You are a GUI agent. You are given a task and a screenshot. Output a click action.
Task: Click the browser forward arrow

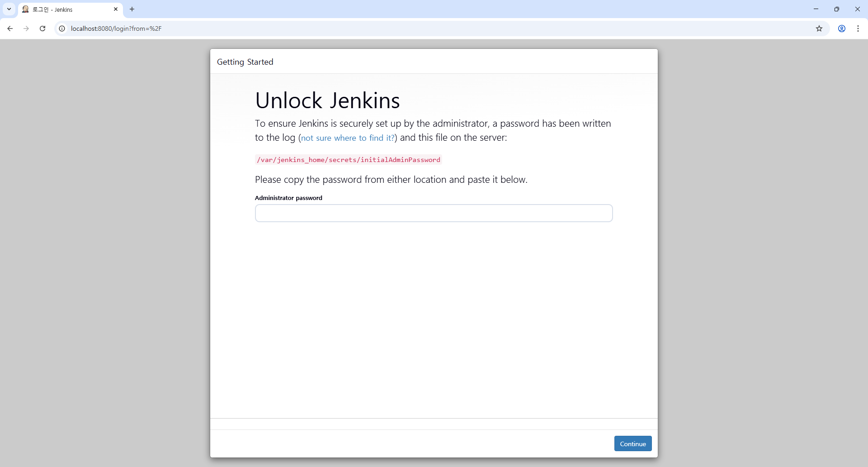tap(26, 29)
